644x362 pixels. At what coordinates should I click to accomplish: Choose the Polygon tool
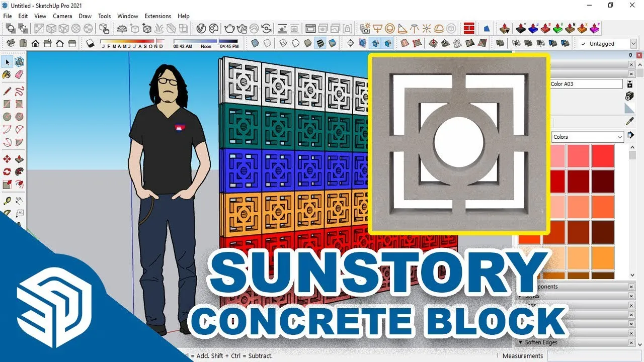point(19,117)
